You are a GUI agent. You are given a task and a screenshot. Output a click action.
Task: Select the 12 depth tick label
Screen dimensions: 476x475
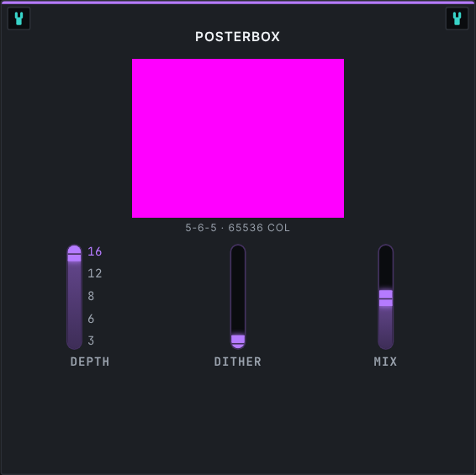[x=95, y=273]
